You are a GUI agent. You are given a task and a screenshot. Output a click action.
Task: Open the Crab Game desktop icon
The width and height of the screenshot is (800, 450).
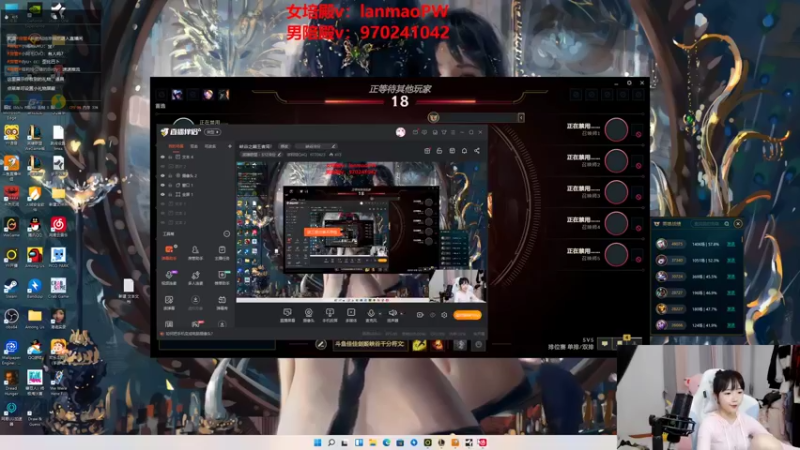coord(58,289)
